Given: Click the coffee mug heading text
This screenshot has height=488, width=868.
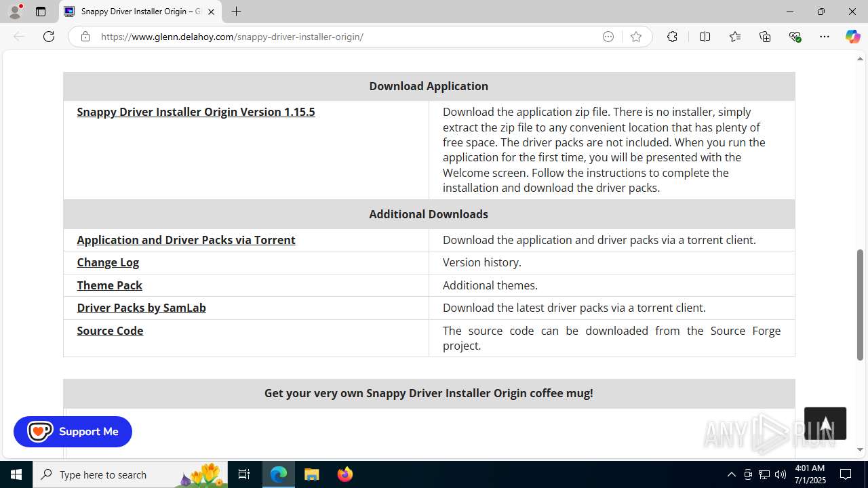Looking at the screenshot, I should pyautogui.click(x=429, y=393).
